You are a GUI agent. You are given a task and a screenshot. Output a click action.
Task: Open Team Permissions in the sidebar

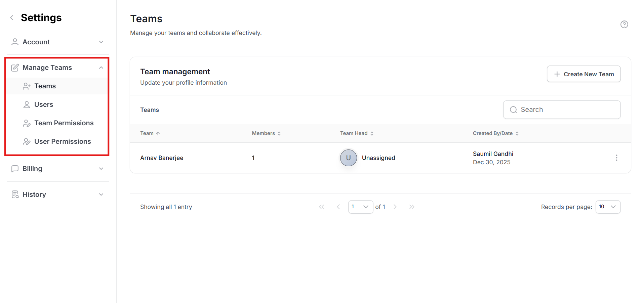click(x=64, y=123)
